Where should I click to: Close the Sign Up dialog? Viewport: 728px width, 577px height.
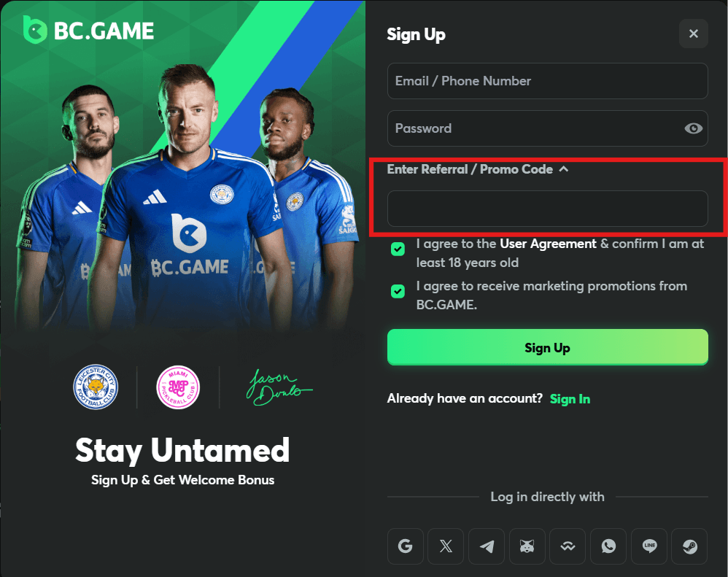tap(693, 34)
